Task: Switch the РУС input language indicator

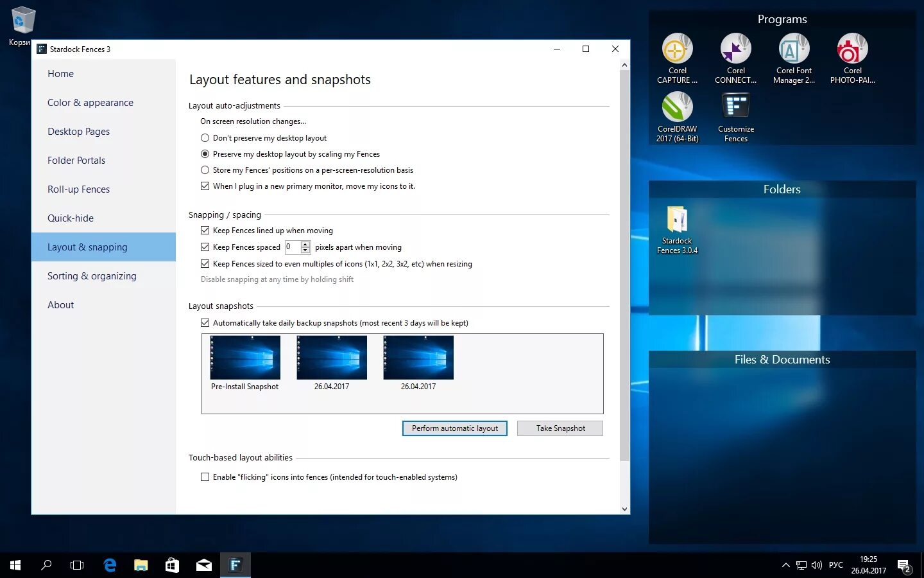Action: 835,565
